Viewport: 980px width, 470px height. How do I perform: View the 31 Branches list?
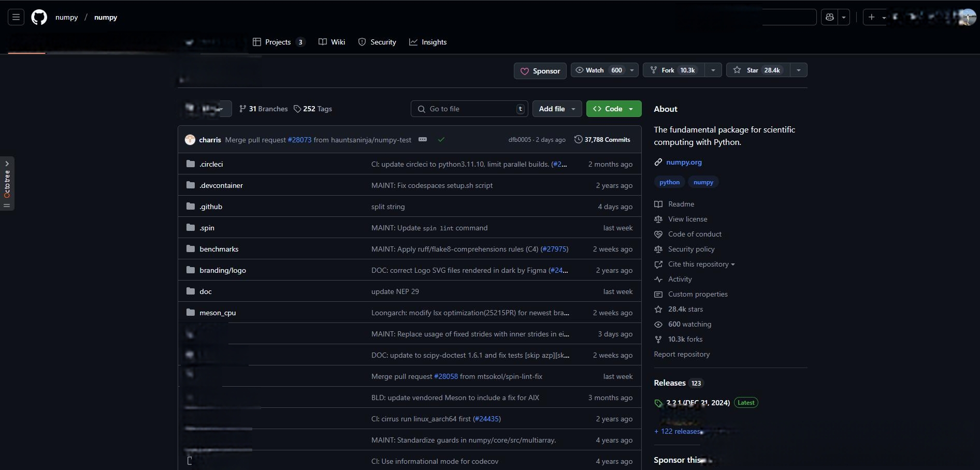tap(263, 109)
